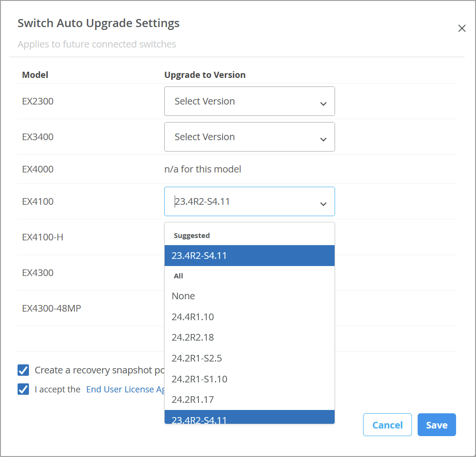Click in the EX4100 version input field
The height and width of the screenshot is (457, 476).
(237, 201)
